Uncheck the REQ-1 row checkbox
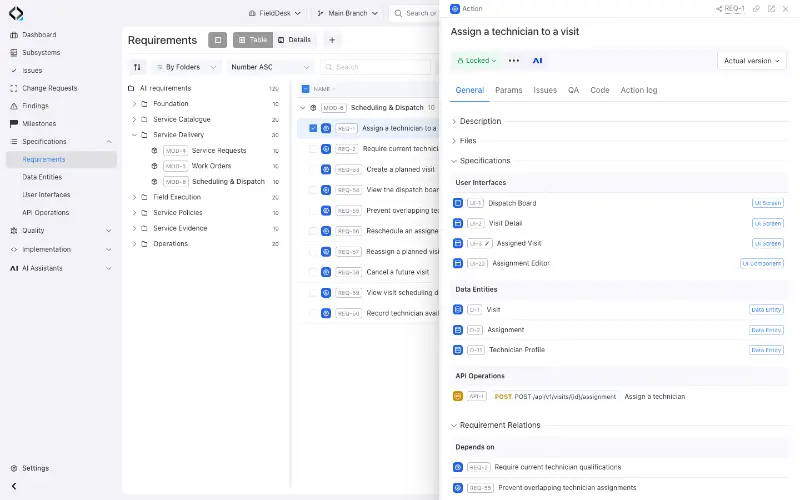 click(x=313, y=128)
